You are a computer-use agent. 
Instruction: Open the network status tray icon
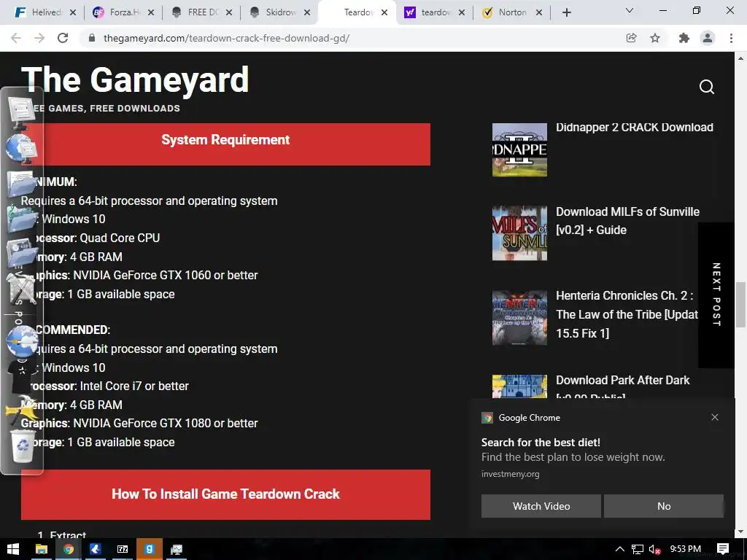pos(638,549)
